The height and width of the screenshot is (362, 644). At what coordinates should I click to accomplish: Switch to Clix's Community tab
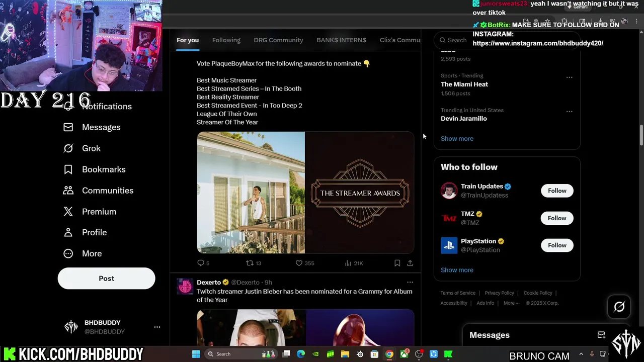pos(400,40)
